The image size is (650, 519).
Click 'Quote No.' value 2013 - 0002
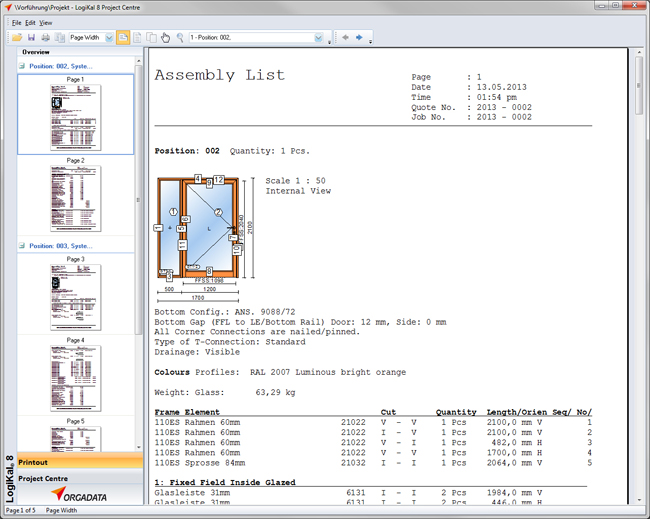504,107
